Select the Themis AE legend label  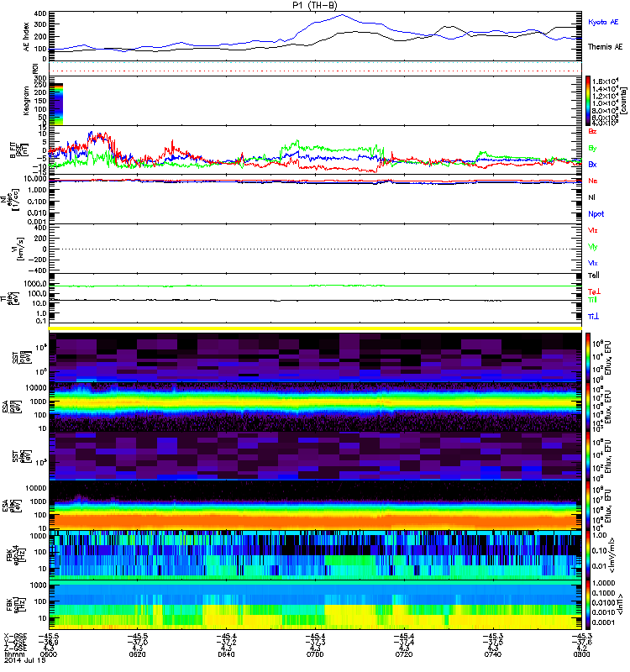pyautogui.click(x=605, y=47)
